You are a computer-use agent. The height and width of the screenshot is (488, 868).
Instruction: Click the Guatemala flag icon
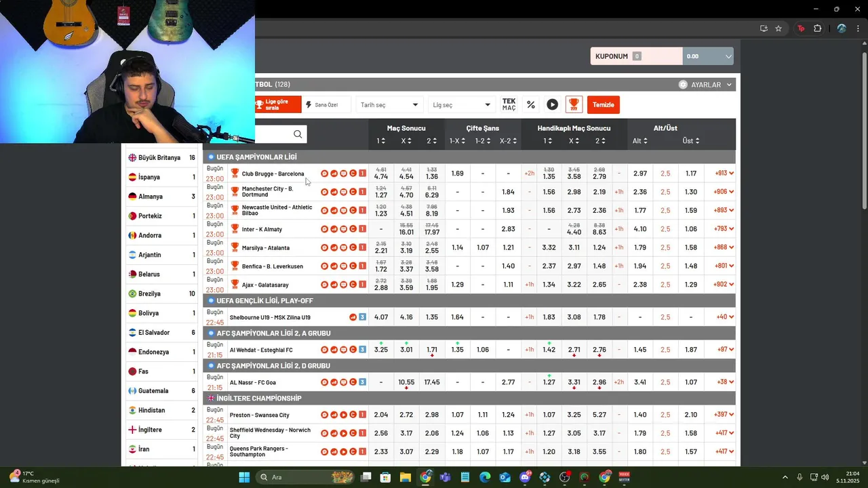(133, 390)
